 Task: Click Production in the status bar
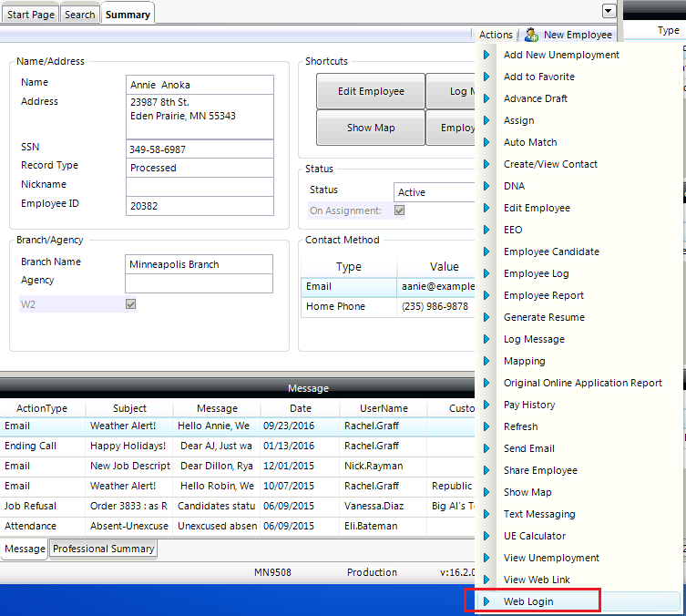click(372, 572)
